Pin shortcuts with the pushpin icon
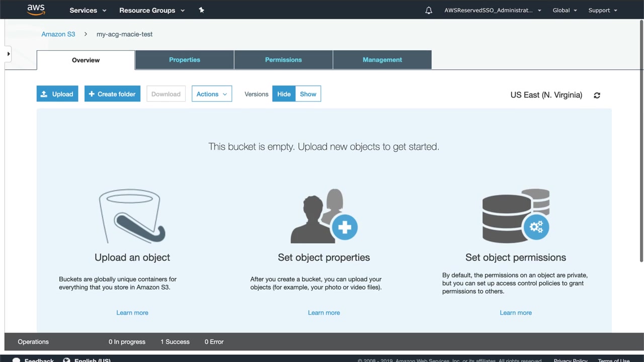Viewport: 644px width, 362px height. (201, 10)
